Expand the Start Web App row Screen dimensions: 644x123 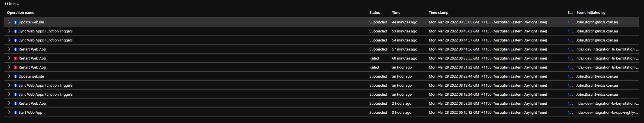9,112
